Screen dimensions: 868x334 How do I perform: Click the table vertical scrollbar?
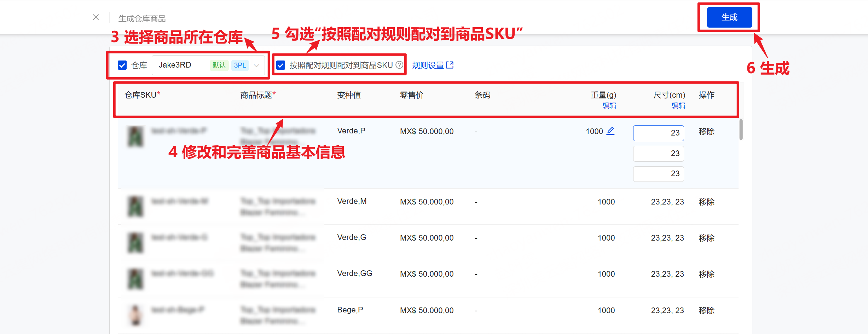(x=741, y=129)
